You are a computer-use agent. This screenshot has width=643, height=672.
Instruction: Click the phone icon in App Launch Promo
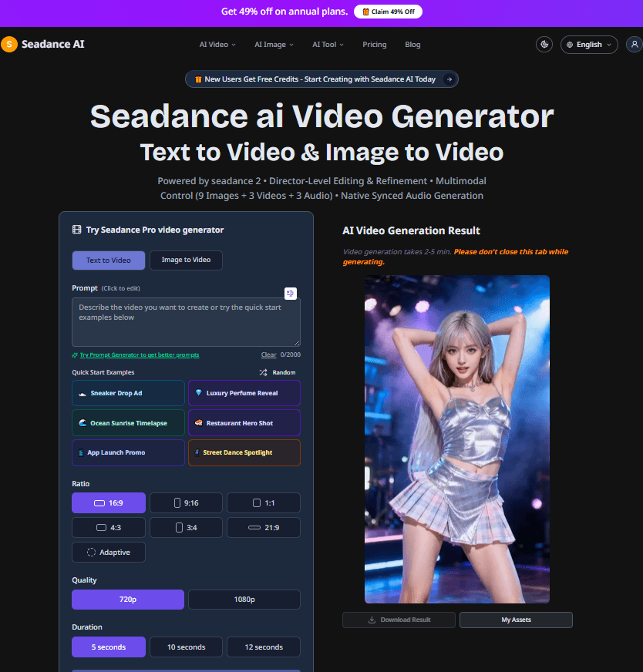point(81,452)
